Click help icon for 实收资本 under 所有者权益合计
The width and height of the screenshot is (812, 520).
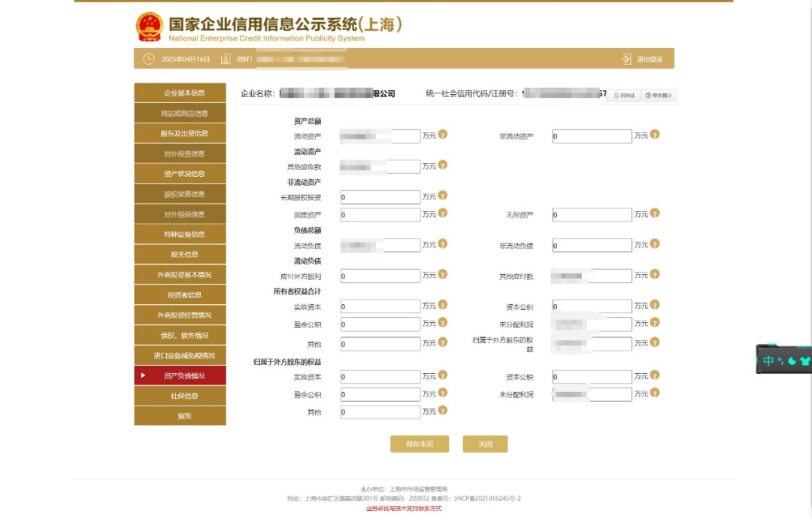[442, 306]
